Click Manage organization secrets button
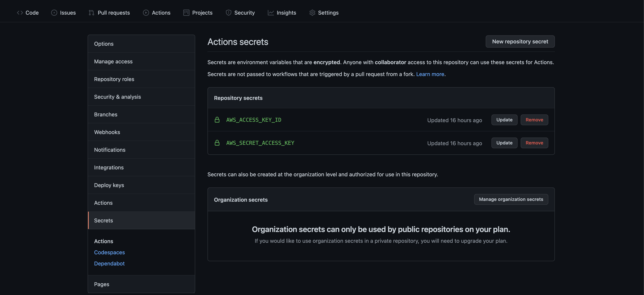The width and height of the screenshot is (644, 295). 511,199
